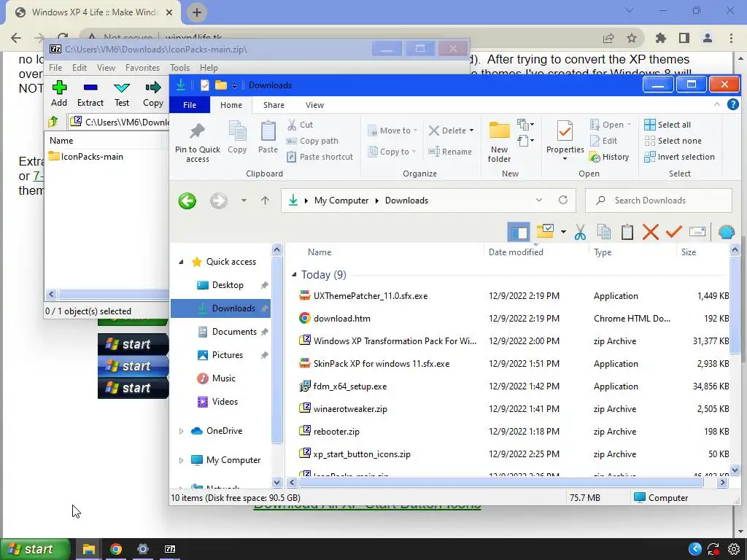Toggle the navigation pane icon in classic toolbar
Viewport: 747px width, 560px height.
pyautogui.click(x=519, y=232)
